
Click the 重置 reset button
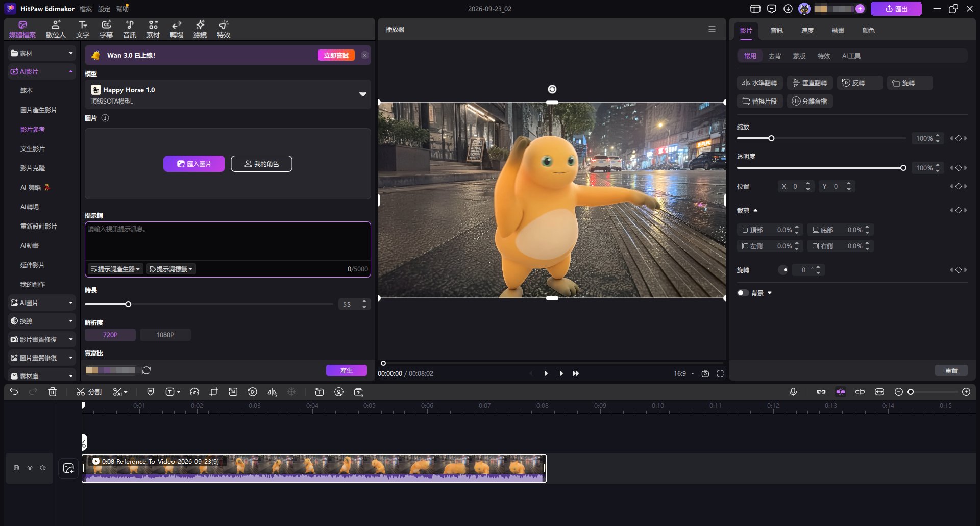951,370
